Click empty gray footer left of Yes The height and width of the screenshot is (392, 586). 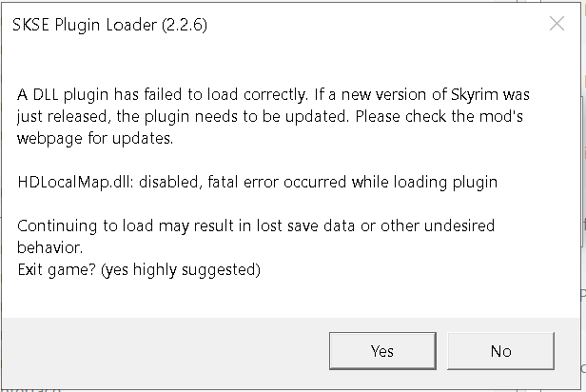click(x=162, y=351)
